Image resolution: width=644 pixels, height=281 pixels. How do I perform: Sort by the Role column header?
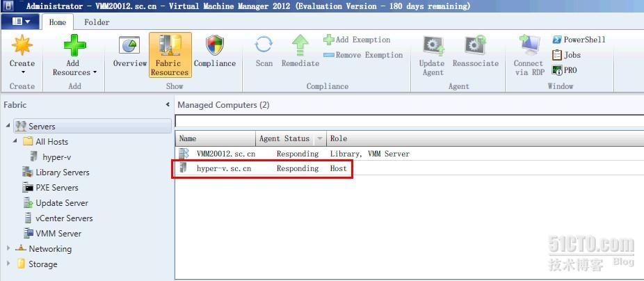[x=485, y=139]
